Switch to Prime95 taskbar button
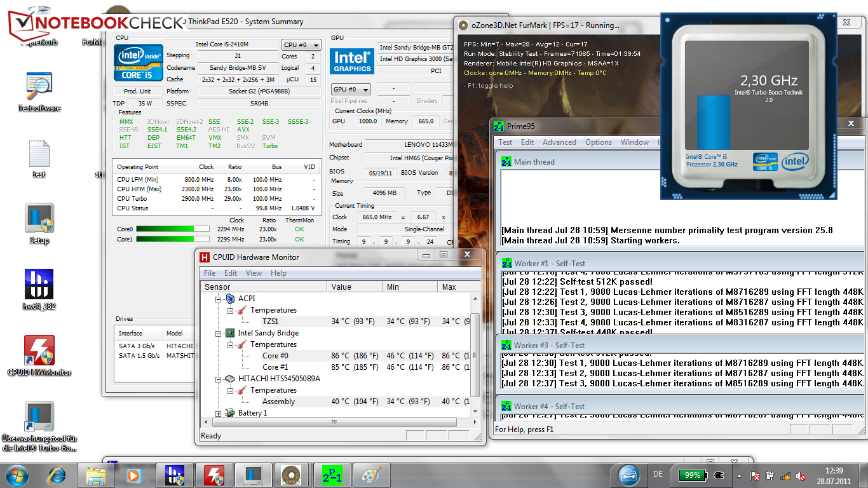 (x=331, y=475)
